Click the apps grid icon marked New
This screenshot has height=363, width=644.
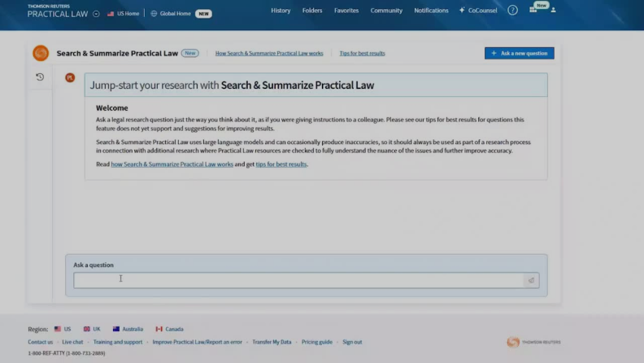point(533,10)
